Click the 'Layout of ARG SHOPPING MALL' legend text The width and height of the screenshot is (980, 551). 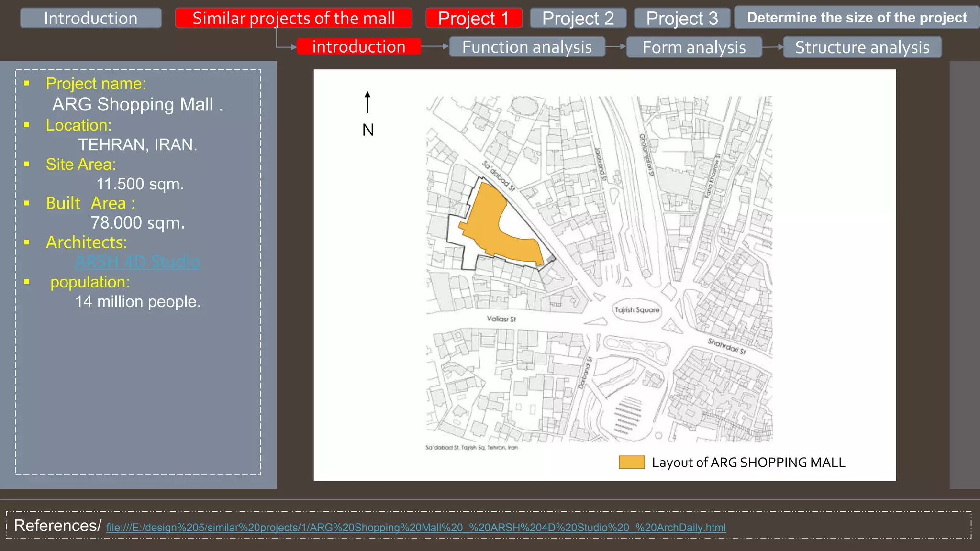(748, 462)
